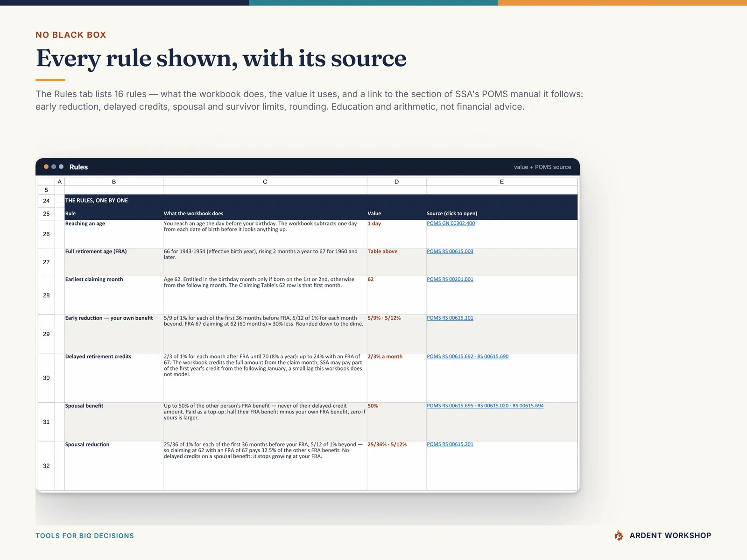
Task: Open POMS RS 00615.003 source link
Action: 450,252
